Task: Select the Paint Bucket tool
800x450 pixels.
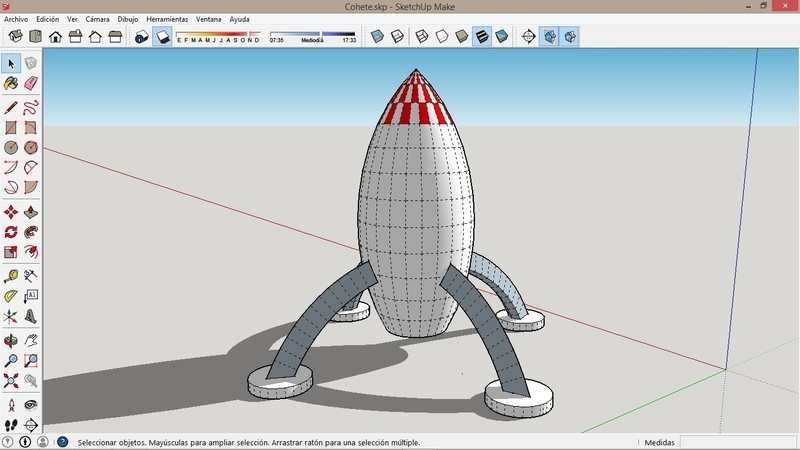Action: 11,84
